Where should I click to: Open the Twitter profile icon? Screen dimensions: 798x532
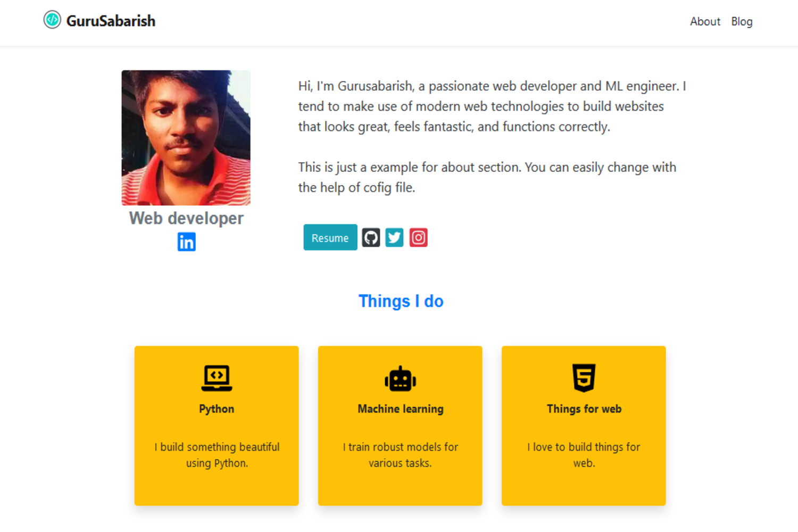(394, 237)
